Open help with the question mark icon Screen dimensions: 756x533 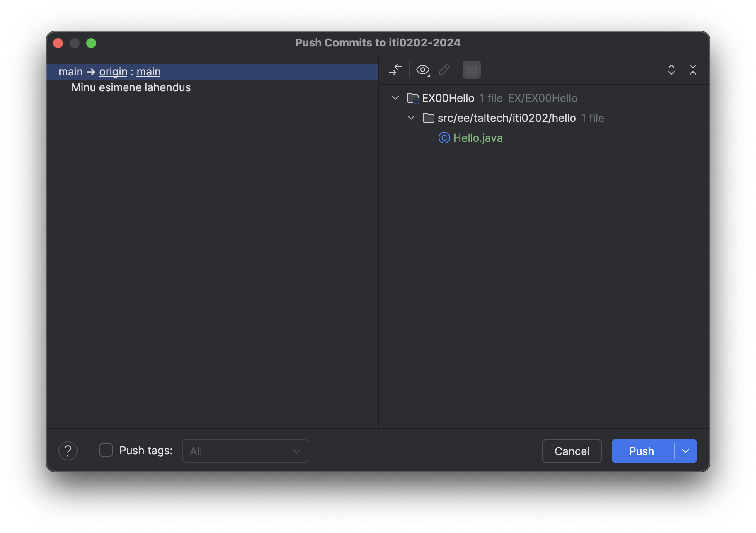[x=68, y=451]
